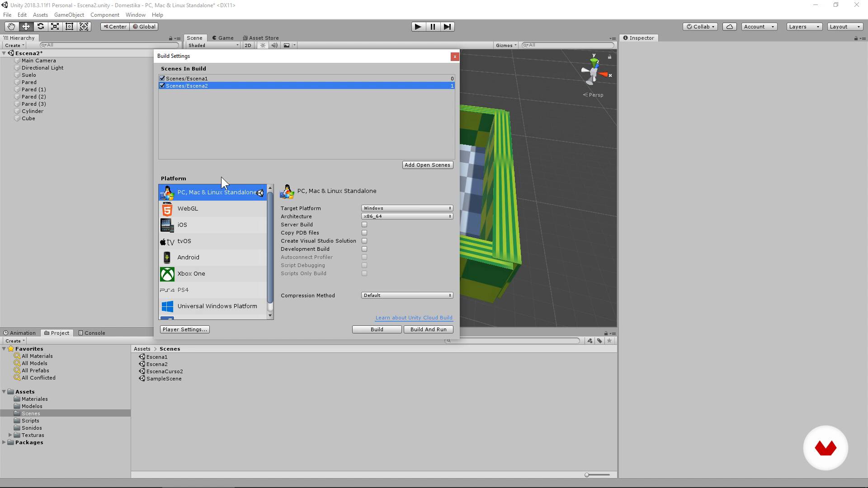Switch to the Game tab
Image resolution: width=868 pixels, height=488 pixels.
(x=222, y=38)
